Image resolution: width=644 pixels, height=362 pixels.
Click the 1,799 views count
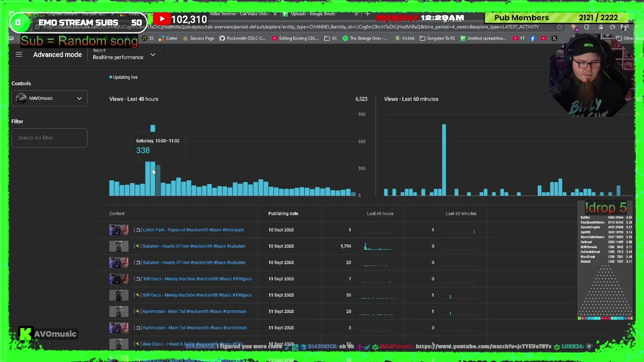pyautogui.click(x=346, y=246)
